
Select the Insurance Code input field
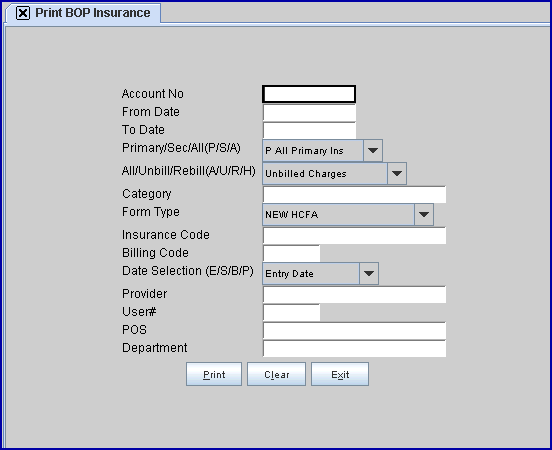point(354,235)
